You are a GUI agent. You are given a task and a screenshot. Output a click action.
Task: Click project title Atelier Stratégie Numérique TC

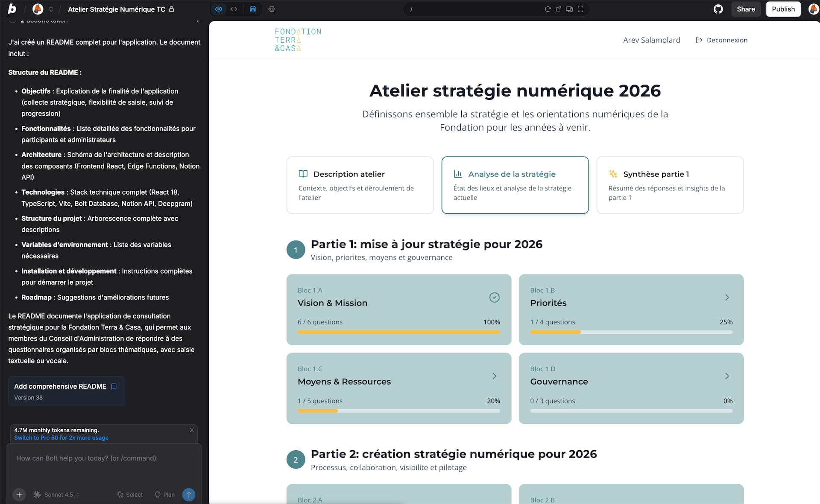117,9
